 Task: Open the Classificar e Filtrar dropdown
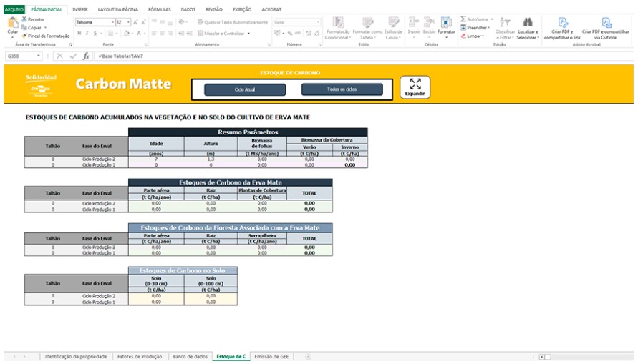pos(505,28)
